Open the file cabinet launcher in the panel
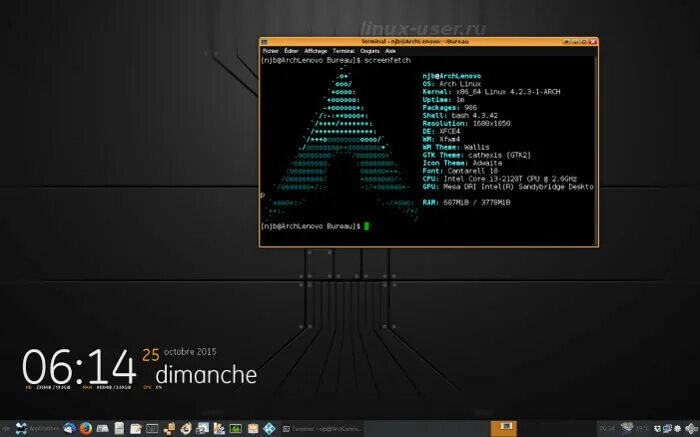This screenshot has width=700, height=437. (x=119, y=429)
